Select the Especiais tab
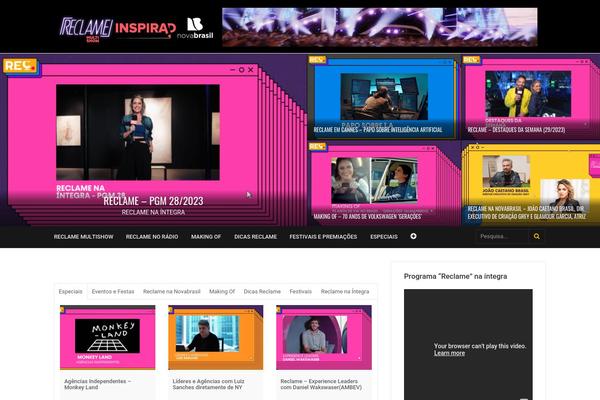 [70, 292]
